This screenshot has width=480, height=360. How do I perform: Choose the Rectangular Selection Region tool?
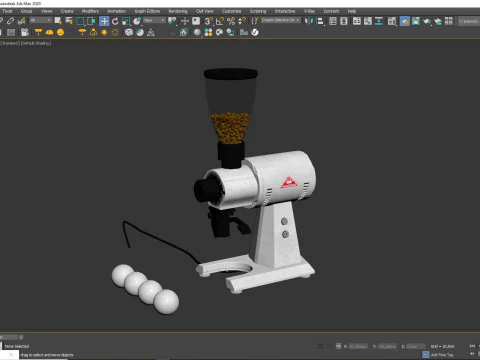click(80, 21)
